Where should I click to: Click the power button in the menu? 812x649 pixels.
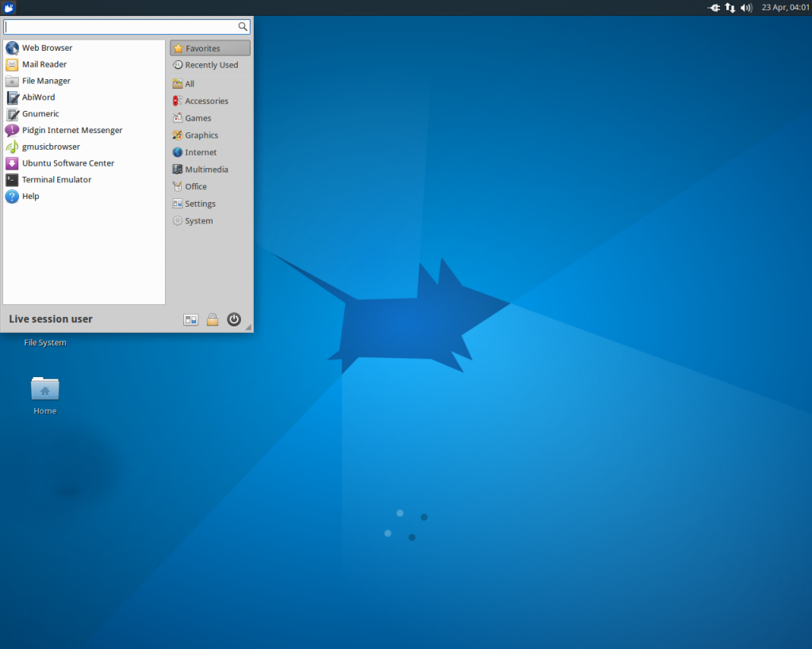pos(234,319)
